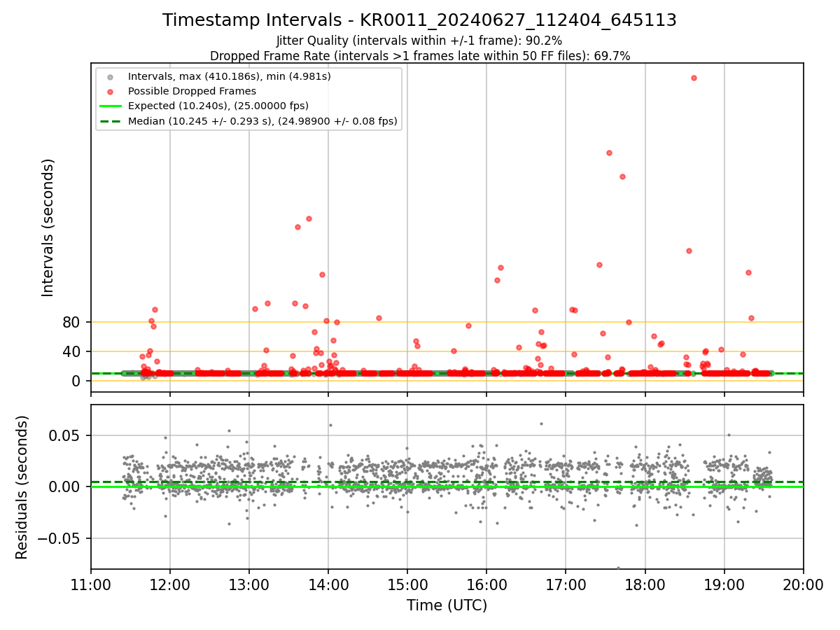Click the x-axis tick label '18:00'
The height and width of the screenshot is (630, 840).
click(645, 584)
